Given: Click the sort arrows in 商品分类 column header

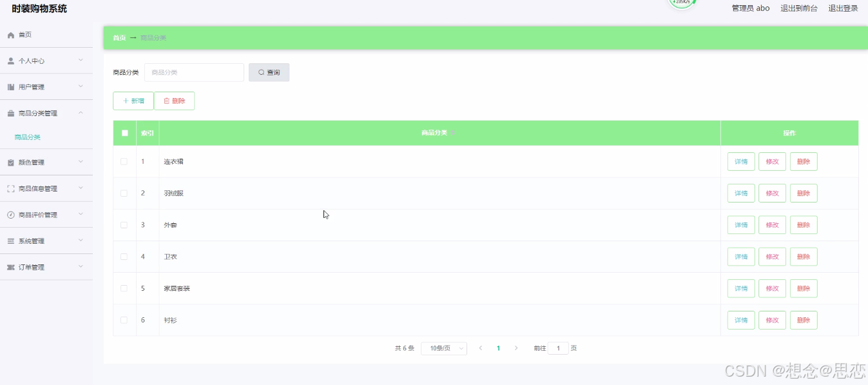Looking at the screenshot, I should 452,133.
